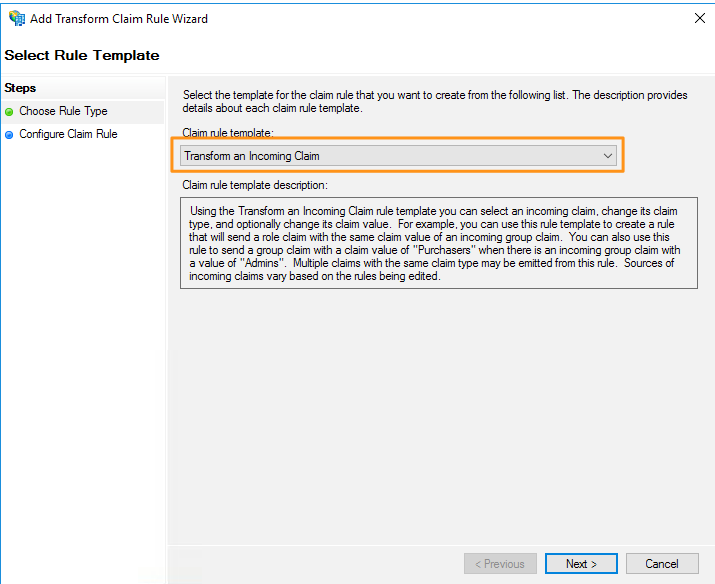Screen dimensions: 715x584
Task: Click inside the template description text box
Action: click(x=438, y=244)
